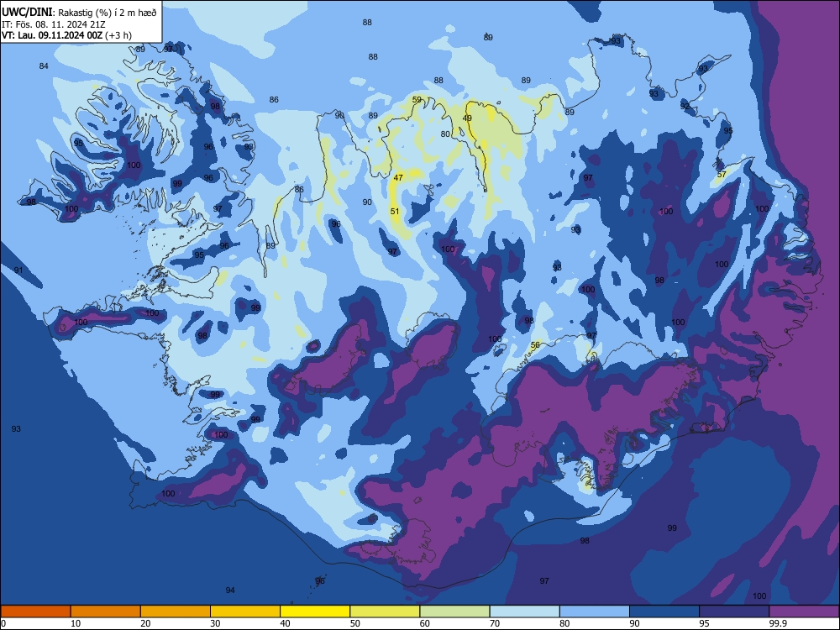The height and width of the screenshot is (630, 840).
Task: Click the legend label '0' at the scale start
Action: 3,623
